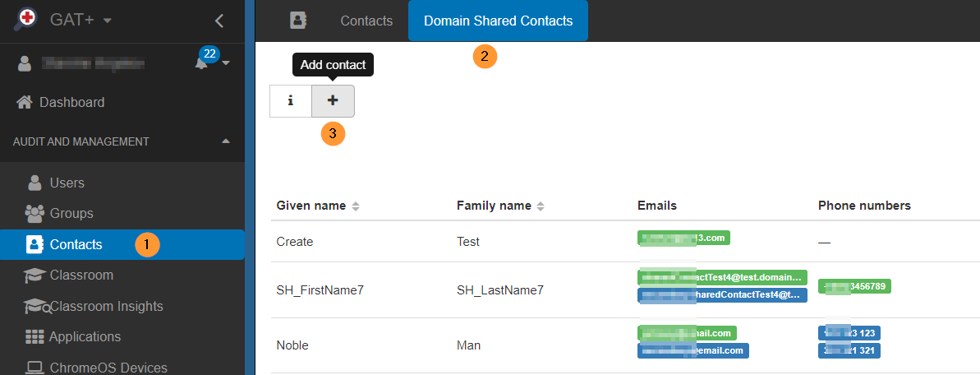Screen dimensions: 980x375
Task: Open the user account dropdown arrow
Action: (x=226, y=63)
